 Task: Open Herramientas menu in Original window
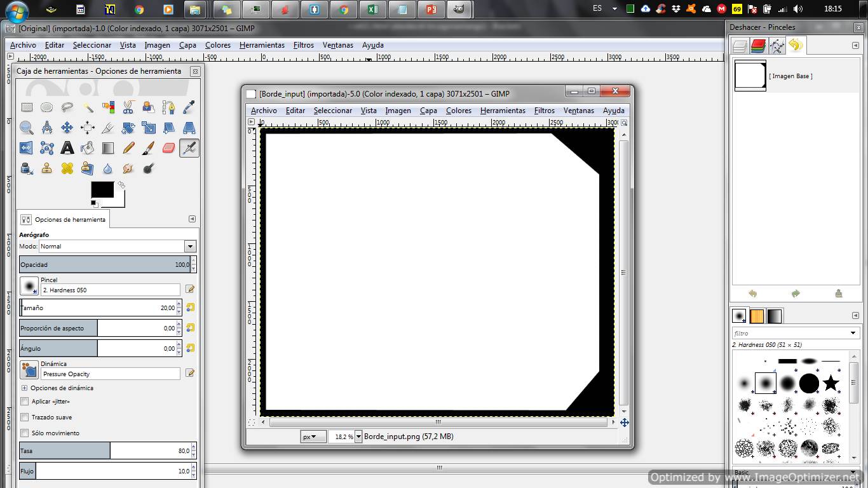(262, 45)
